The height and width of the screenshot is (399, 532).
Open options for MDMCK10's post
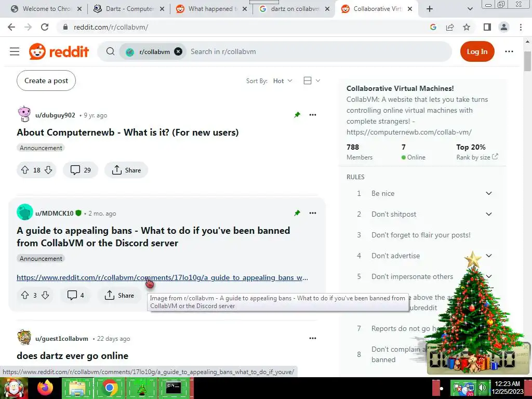(313, 213)
